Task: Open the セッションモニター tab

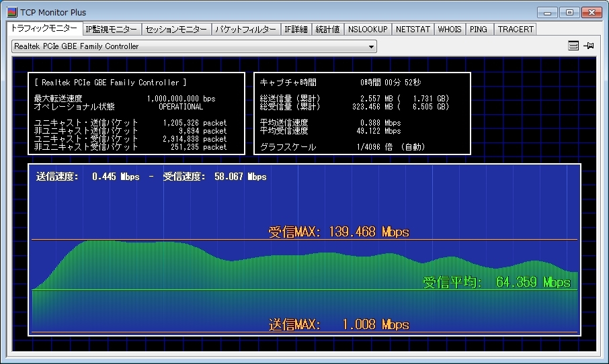Action: (x=176, y=30)
